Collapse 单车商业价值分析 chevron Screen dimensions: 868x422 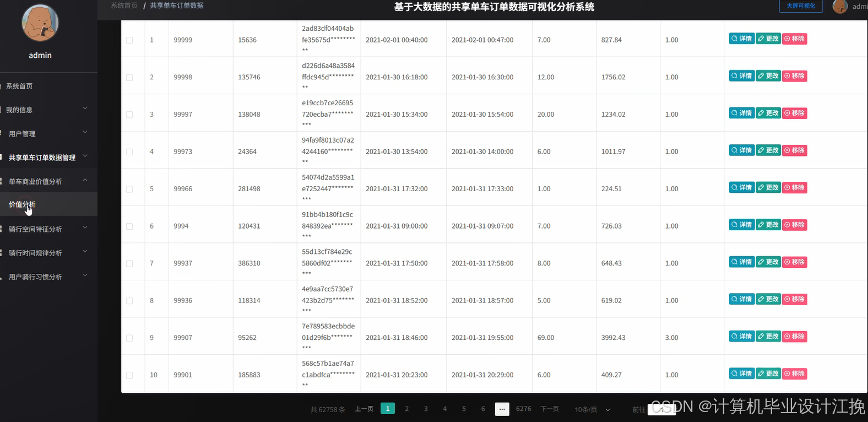tap(85, 180)
